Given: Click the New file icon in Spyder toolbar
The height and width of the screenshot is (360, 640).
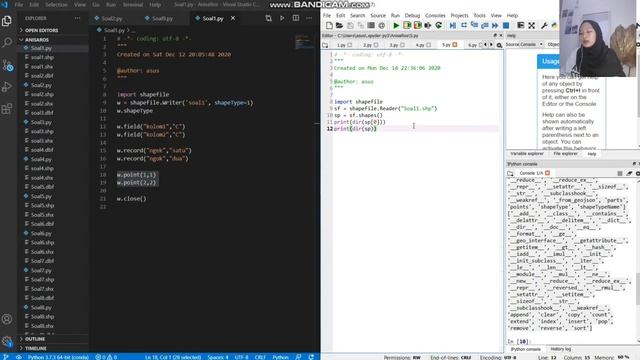Looking at the screenshot, I should tap(329, 25).
